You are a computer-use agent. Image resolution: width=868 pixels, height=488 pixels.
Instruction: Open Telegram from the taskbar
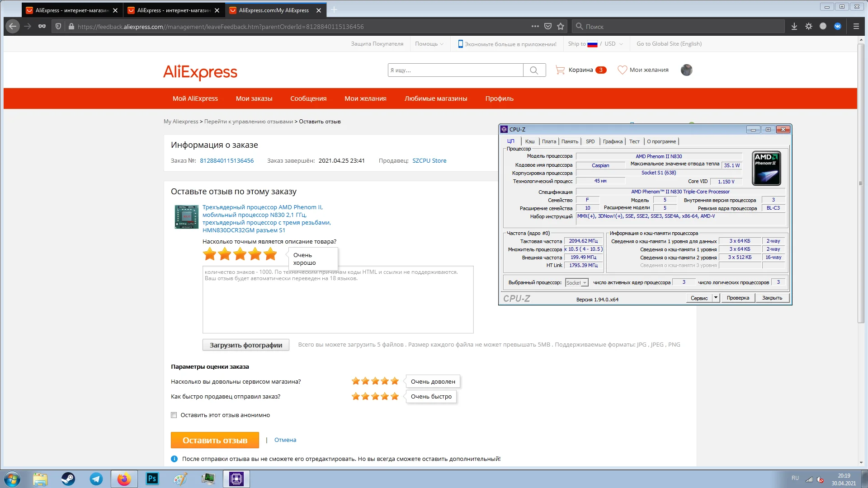tap(96, 479)
